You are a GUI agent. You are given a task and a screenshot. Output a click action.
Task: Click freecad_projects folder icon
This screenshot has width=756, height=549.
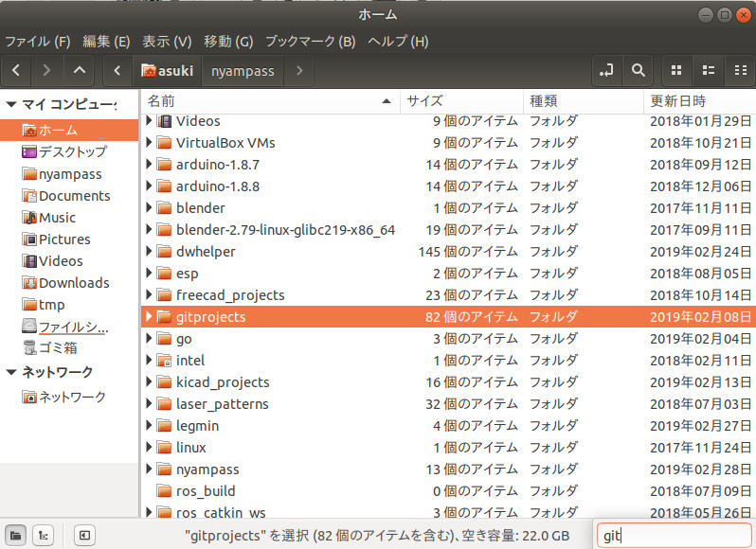coord(165,295)
